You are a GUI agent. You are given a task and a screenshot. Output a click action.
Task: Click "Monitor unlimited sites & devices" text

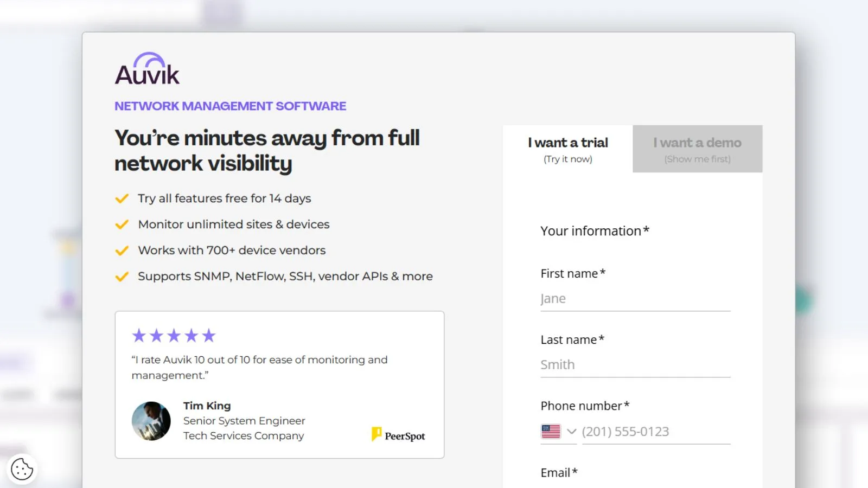[234, 224]
